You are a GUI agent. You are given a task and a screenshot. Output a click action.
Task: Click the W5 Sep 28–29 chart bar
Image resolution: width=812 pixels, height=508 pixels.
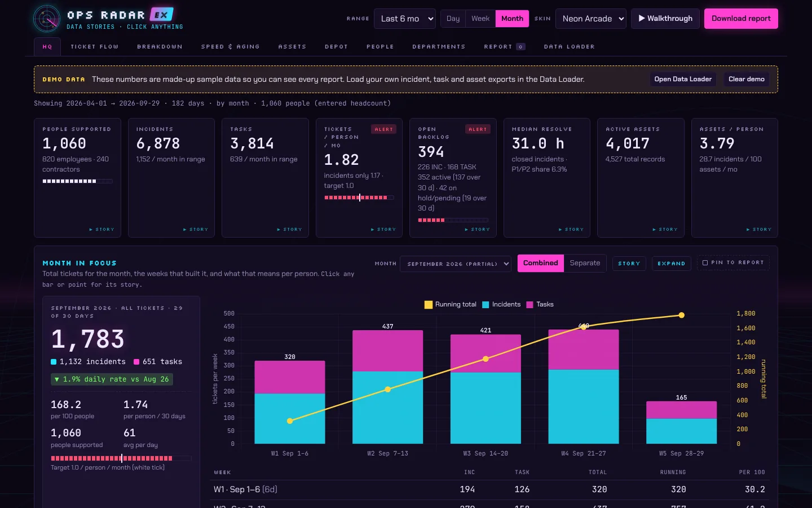(x=681, y=422)
